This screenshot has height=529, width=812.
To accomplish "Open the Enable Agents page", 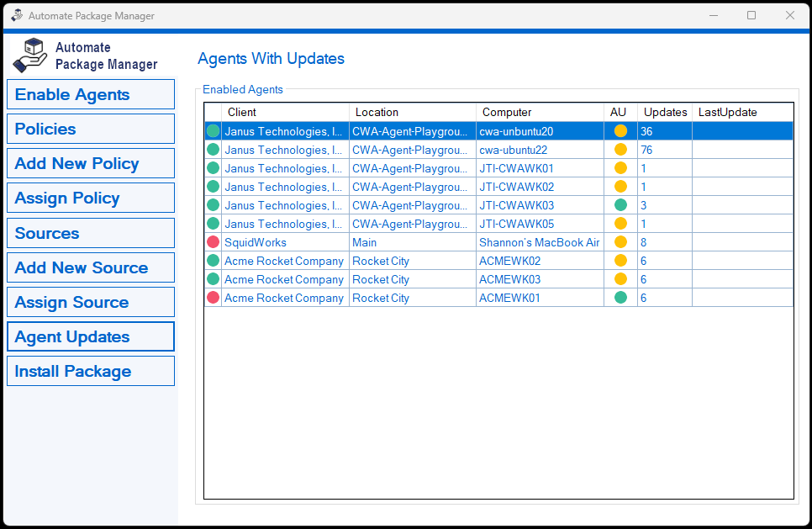I will [91, 94].
